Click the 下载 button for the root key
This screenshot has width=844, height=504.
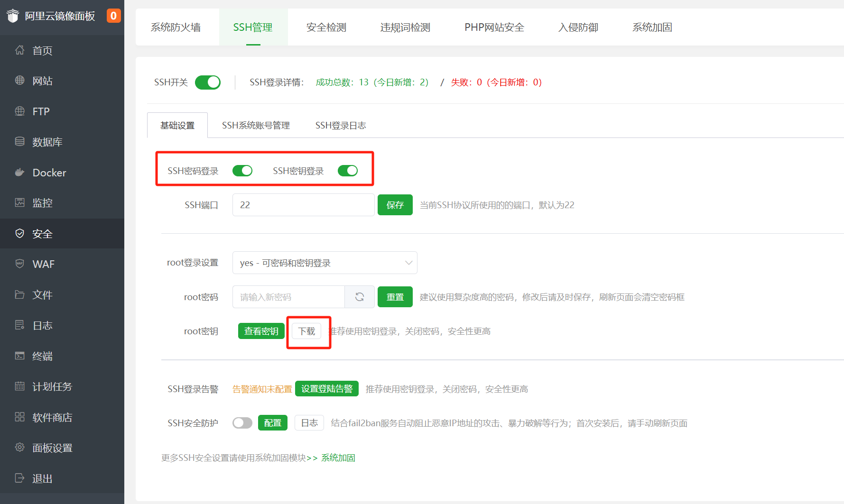(x=306, y=331)
